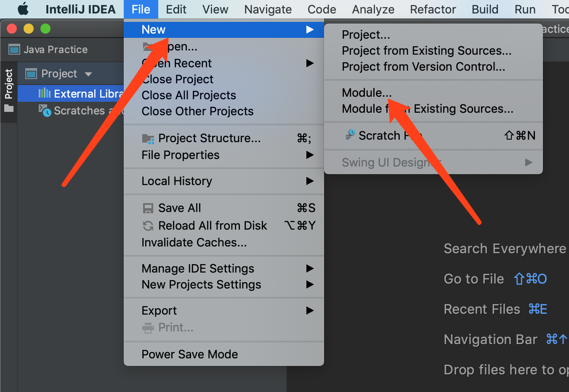This screenshot has width=569, height=392.
Task: Select Module... from New submenu
Action: point(366,93)
